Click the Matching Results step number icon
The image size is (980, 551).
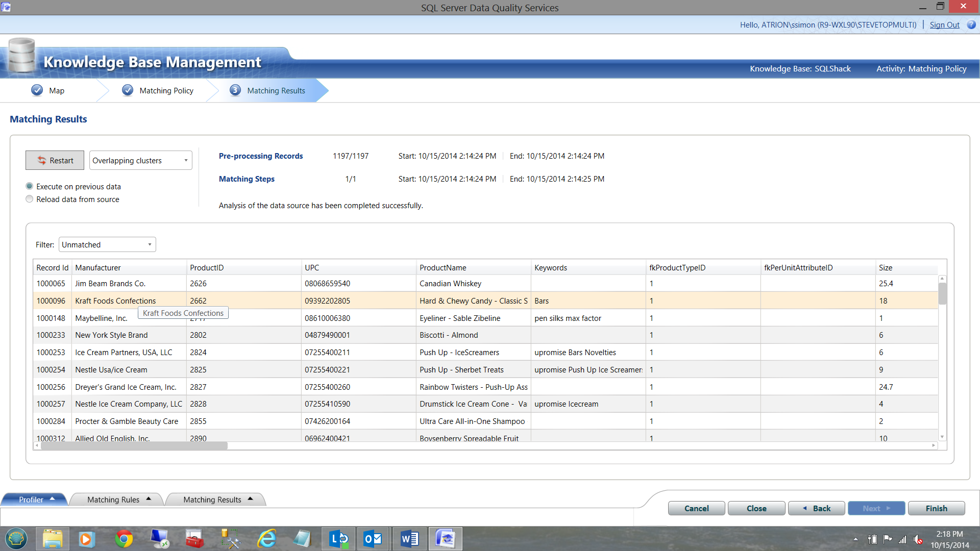235,90
